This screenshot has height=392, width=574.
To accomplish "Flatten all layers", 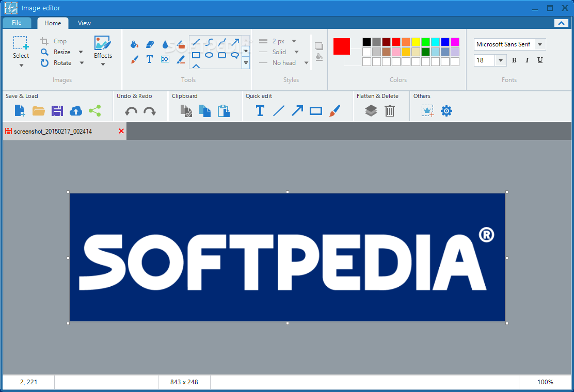I will pyautogui.click(x=371, y=110).
